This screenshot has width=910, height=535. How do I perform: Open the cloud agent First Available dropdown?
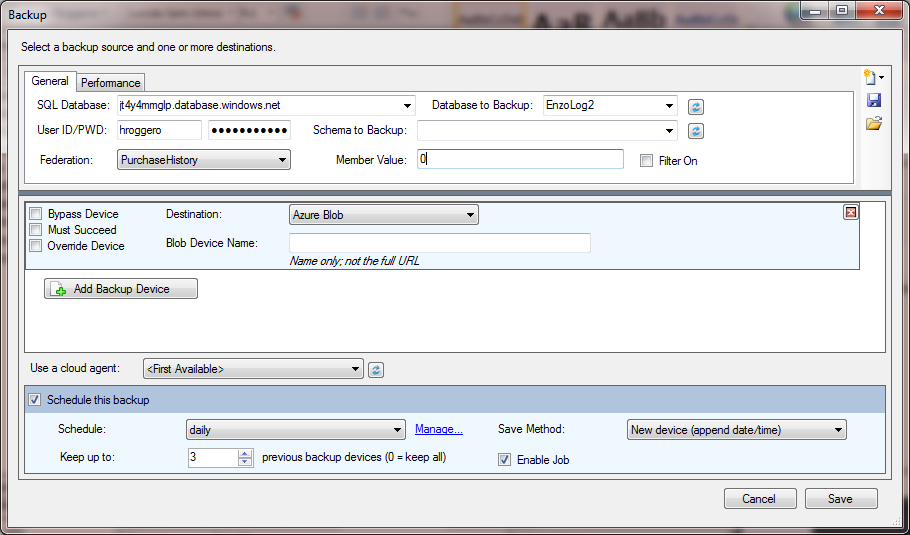coord(253,369)
